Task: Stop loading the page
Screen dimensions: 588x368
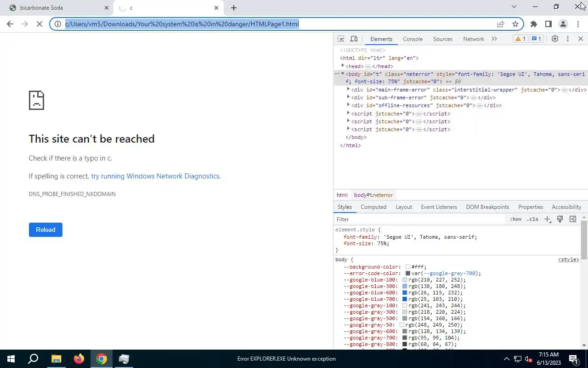Action: click(40, 24)
